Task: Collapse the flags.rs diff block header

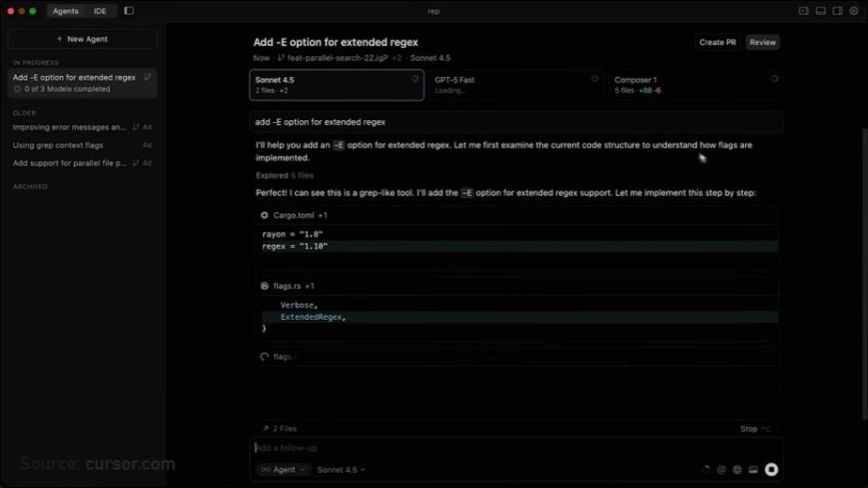Action: 517,286
